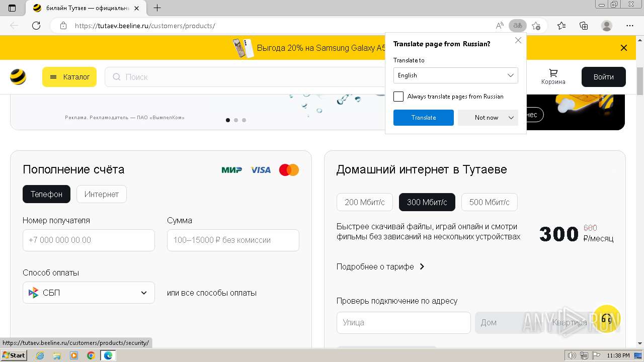Screen dimensions: 644x362
Task: Open the browser profile avatar
Action: [x=607, y=26]
